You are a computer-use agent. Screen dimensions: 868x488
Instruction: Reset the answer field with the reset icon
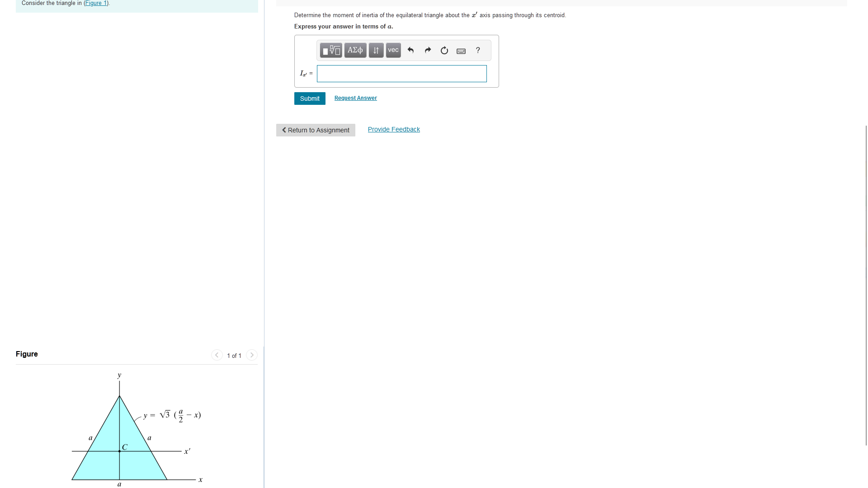coord(444,51)
